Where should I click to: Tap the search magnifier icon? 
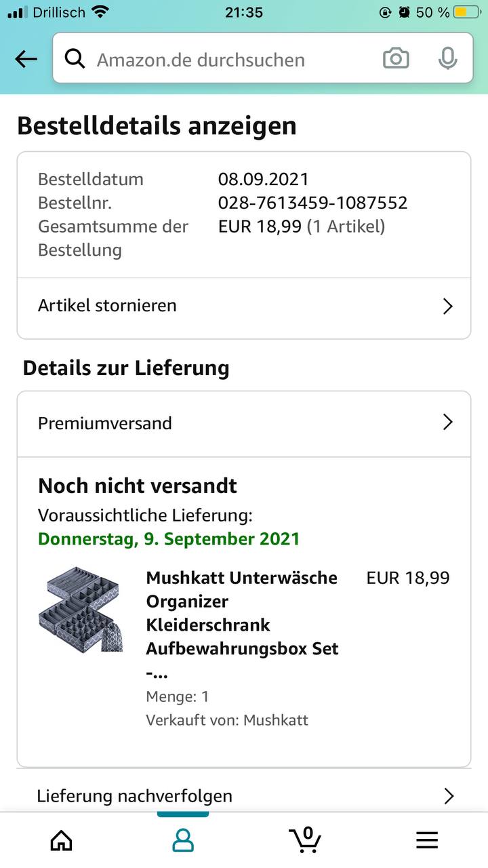(75, 60)
